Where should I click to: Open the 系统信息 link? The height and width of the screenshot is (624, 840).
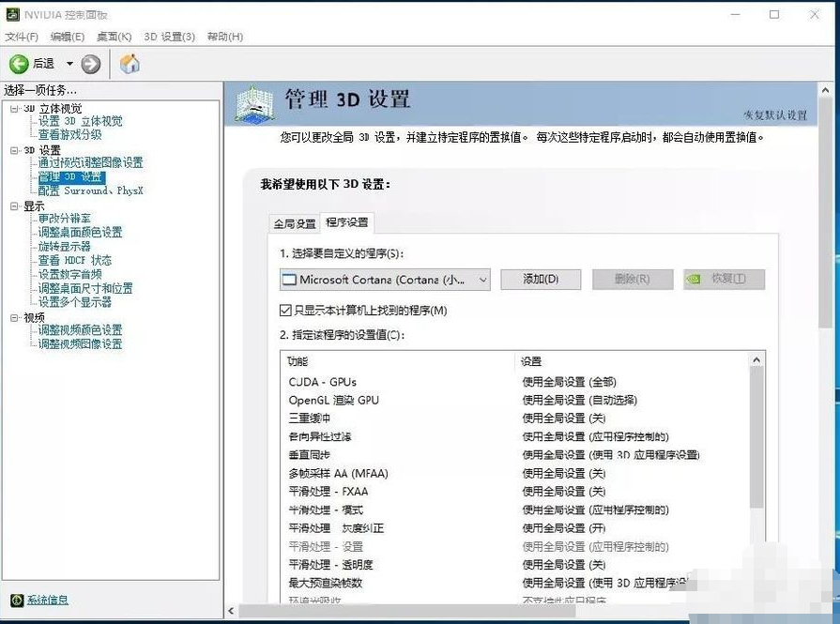47,601
